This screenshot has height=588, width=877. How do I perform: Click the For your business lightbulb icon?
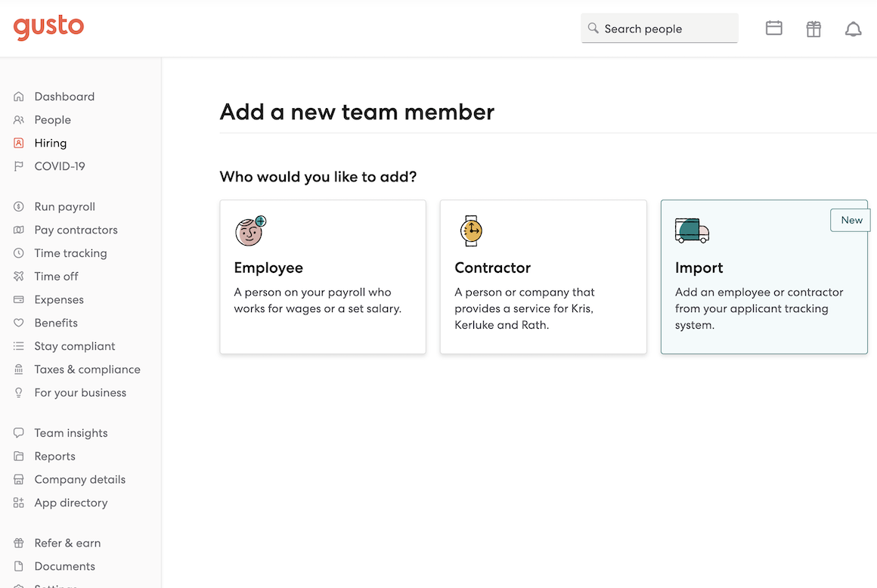[x=18, y=393]
